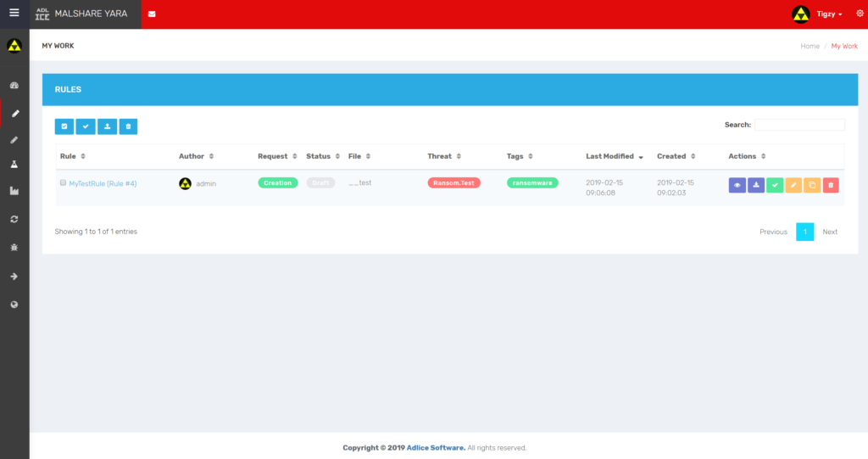Sort table by Last Modified column
Screen dimensions: 868x459
coord(614,156)
